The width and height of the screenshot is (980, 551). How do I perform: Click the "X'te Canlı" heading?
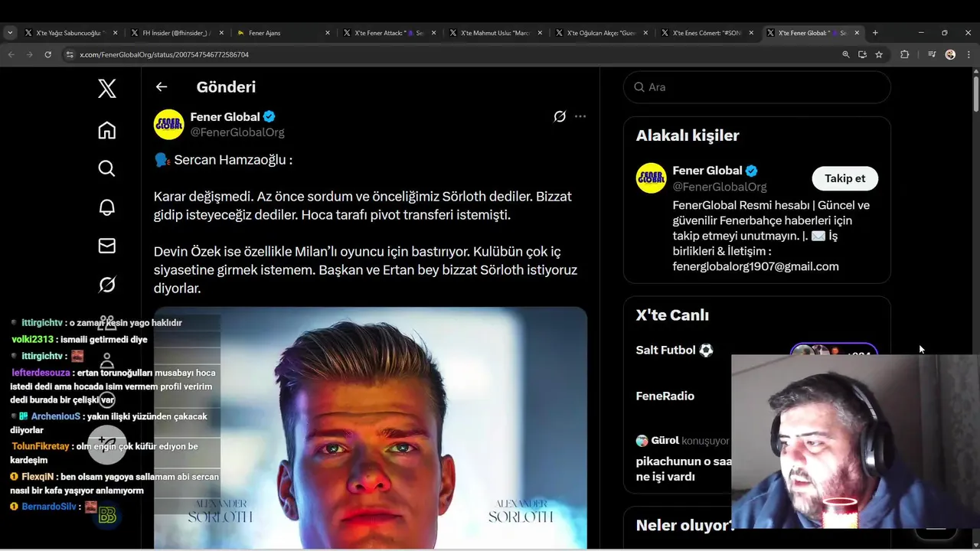tap(672, 315)
